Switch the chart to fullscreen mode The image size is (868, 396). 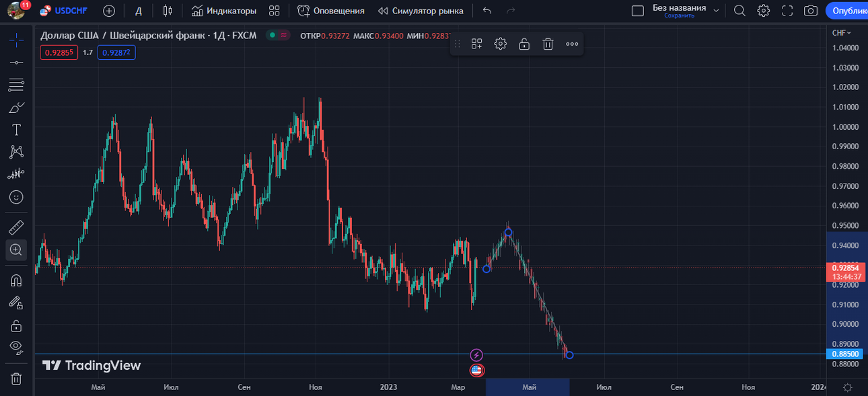(787, 11)
